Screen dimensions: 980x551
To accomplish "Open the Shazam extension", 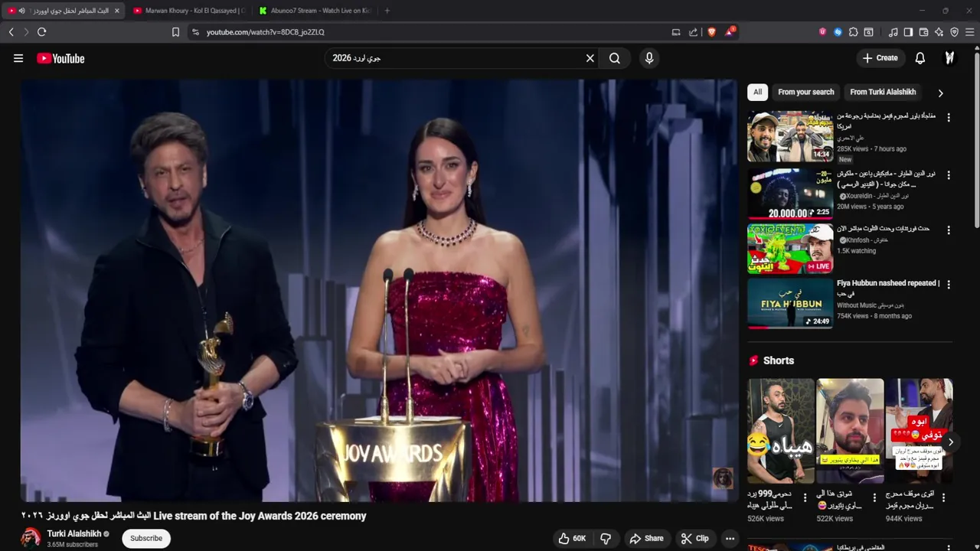I will (x=838, y=32).
